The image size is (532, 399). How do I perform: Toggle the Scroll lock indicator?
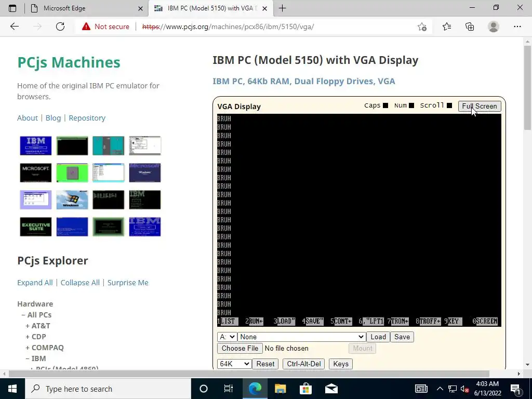tap(449, 105)
